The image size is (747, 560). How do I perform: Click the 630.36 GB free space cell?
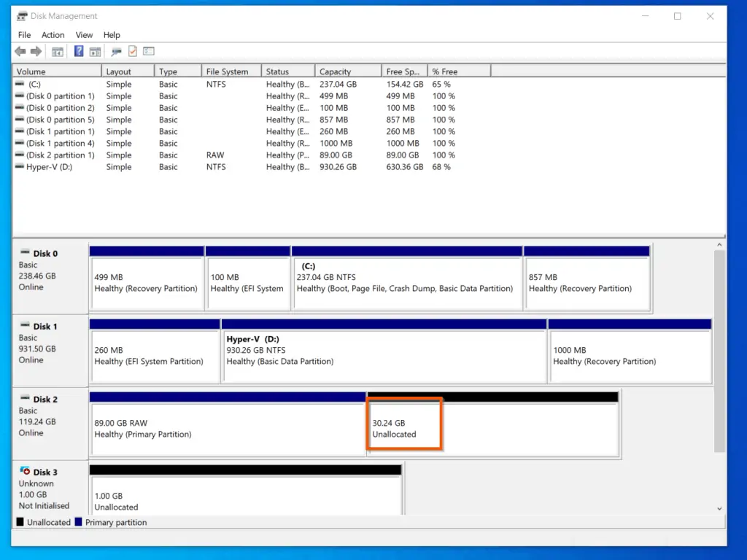(x=404, y=167)
